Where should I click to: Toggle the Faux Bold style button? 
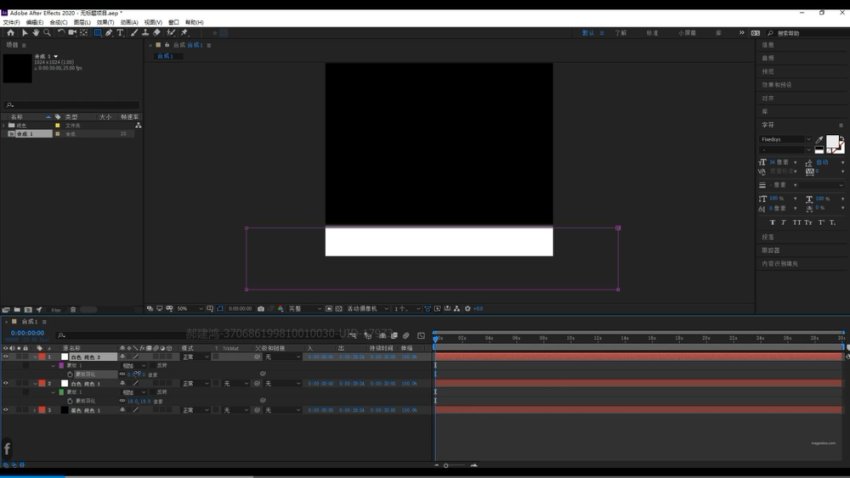(x=772, y=222)
